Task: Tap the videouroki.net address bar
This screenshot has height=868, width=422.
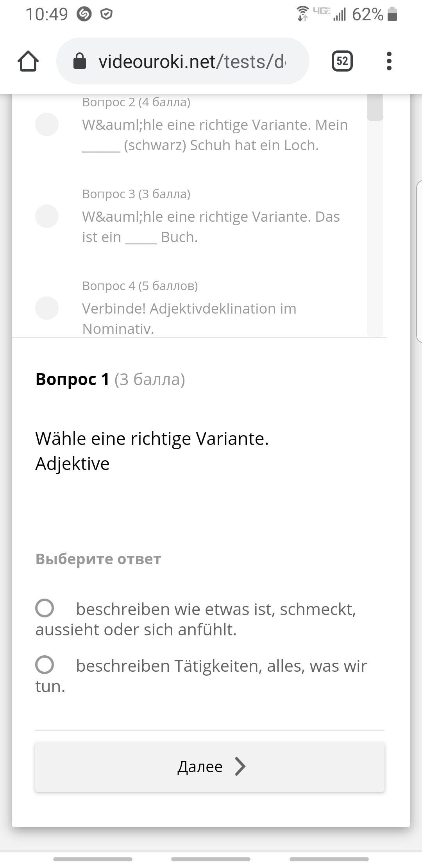Action: click(x=191, y=61)
